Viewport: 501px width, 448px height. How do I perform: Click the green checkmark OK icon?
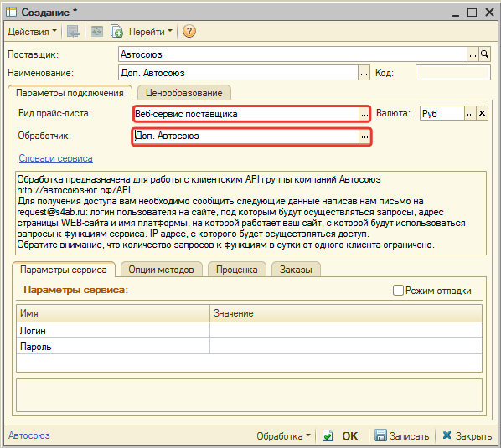(328, 435)
